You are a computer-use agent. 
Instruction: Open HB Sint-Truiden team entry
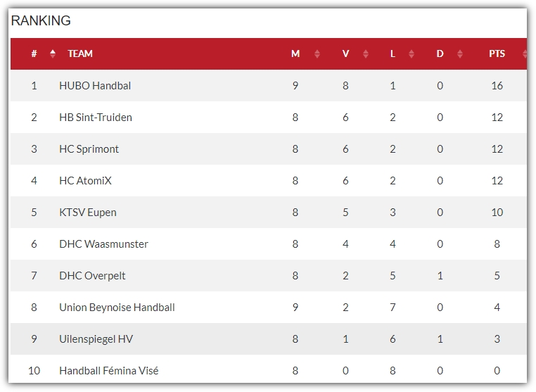coord(96,118)
